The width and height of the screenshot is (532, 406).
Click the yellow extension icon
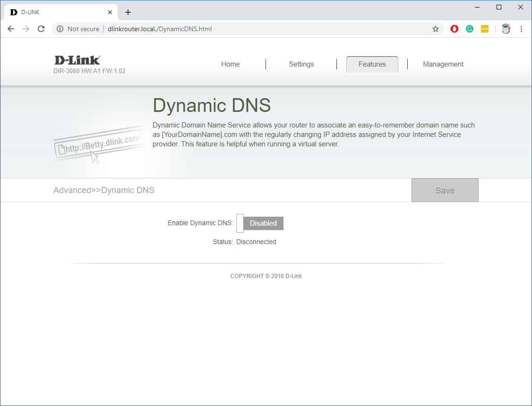pos(485,29)
